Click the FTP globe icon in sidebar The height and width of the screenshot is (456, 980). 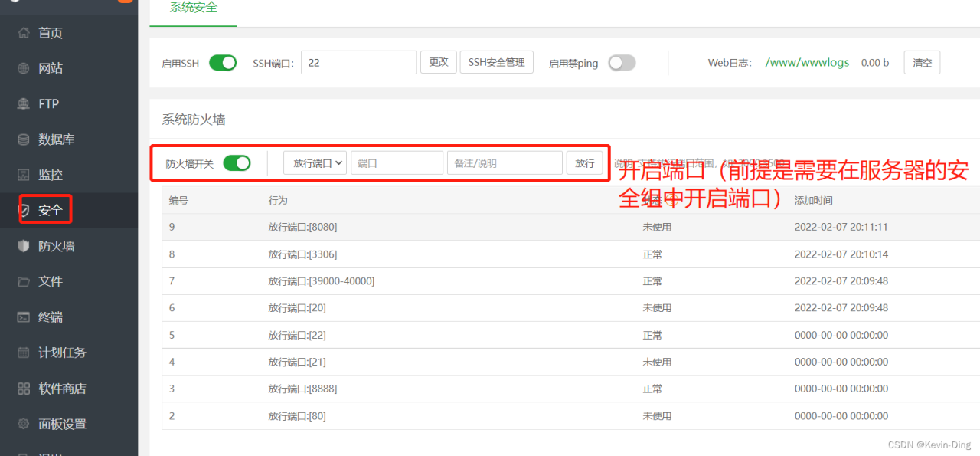[x=24, y=103]
